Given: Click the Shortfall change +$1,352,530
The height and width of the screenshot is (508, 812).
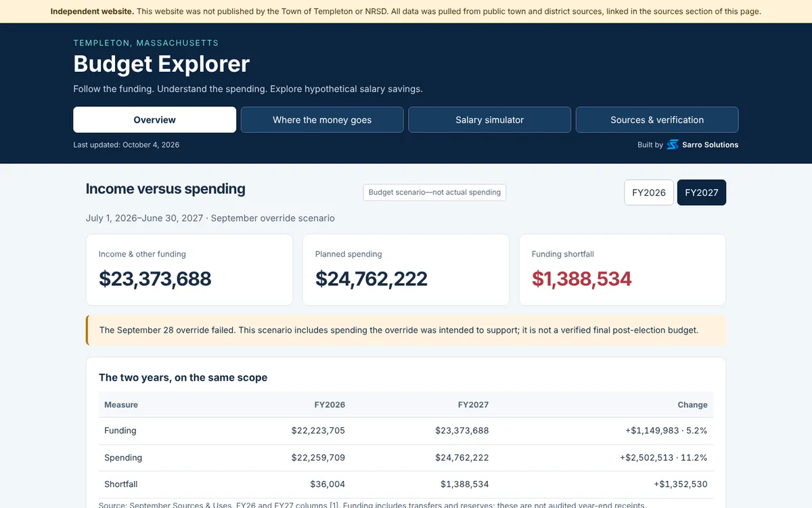Looking at the screenshot, I should [681, 484].
